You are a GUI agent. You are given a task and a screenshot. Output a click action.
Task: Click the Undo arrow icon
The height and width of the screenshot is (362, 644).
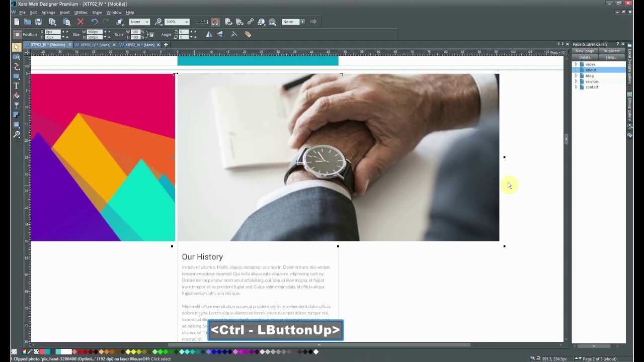[94, 22]
